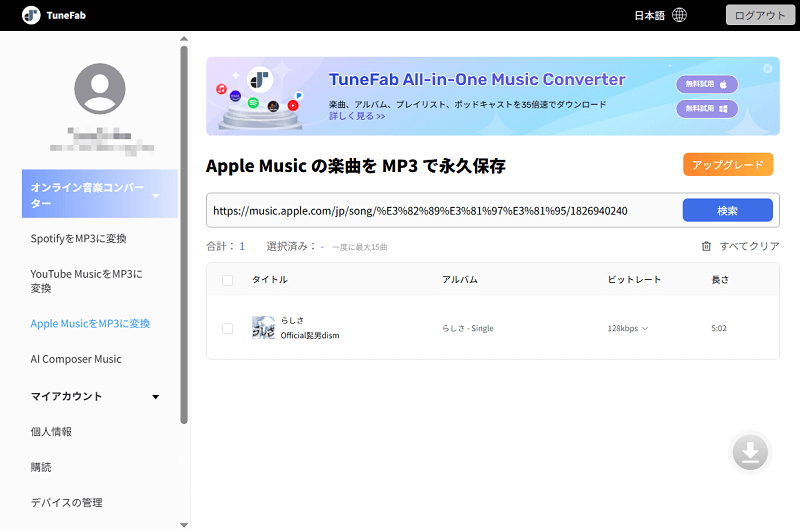Open 購読 subscription page

click(x=41, y=467)
